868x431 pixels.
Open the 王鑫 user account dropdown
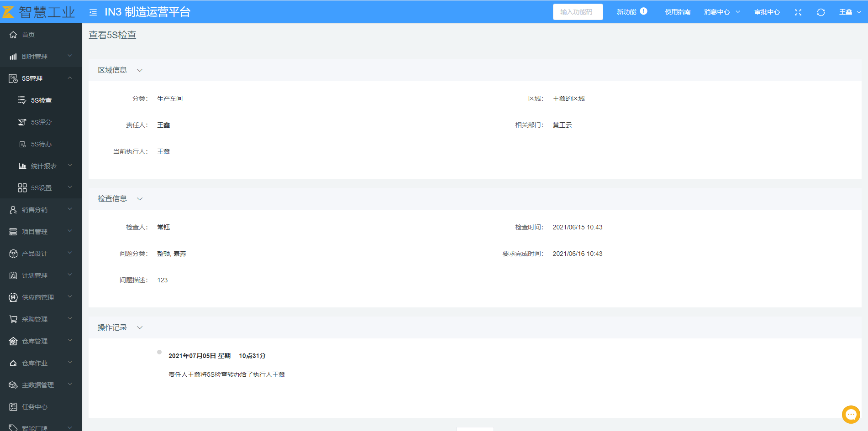point(850,12)
